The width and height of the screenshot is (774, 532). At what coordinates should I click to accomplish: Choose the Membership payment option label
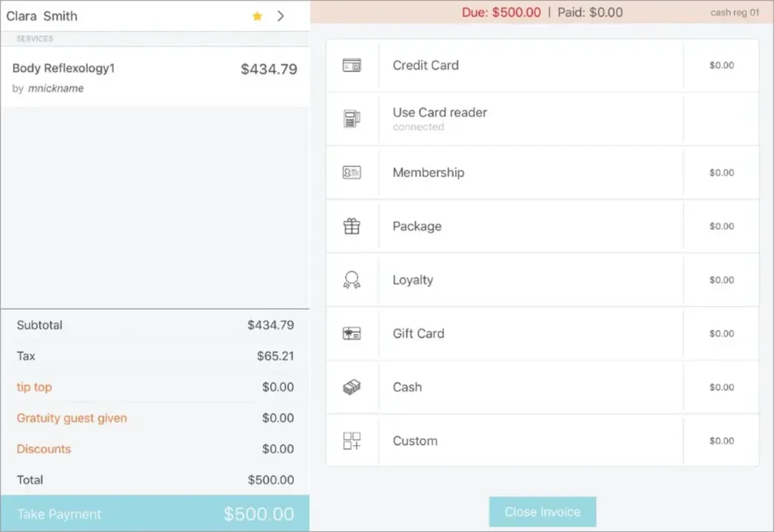point(428,172)
